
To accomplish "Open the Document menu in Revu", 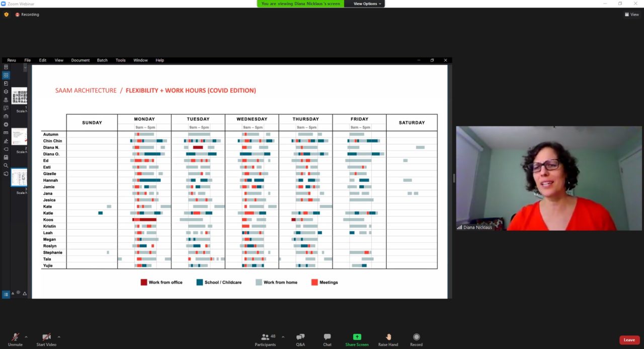I will point(80,60).
